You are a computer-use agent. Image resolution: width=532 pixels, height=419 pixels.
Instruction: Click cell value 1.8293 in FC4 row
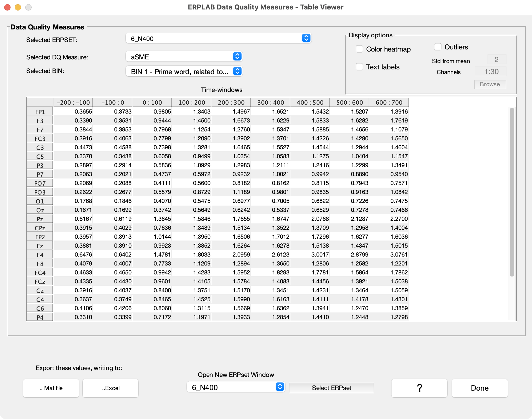270,272
